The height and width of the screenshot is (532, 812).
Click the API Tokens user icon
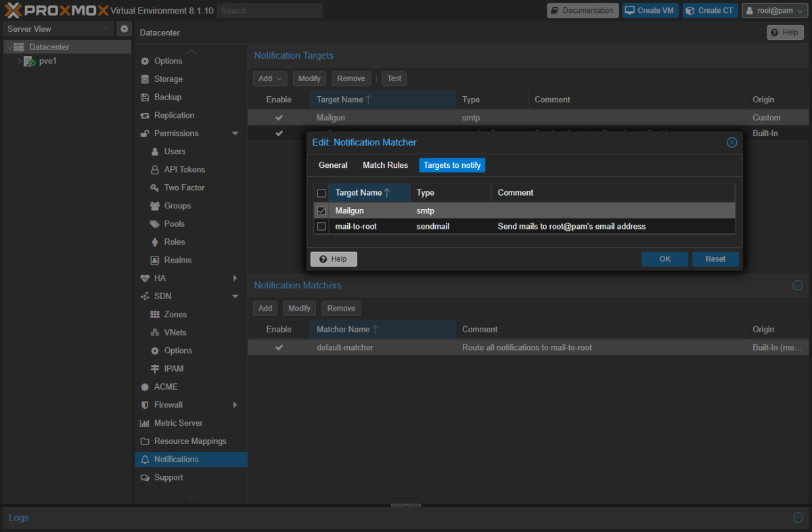(x=155, y=170)
